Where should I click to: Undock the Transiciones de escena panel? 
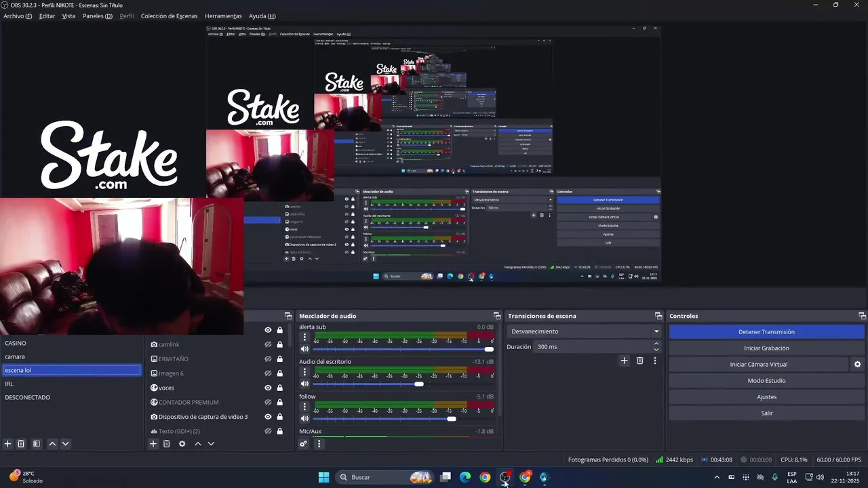658,316
